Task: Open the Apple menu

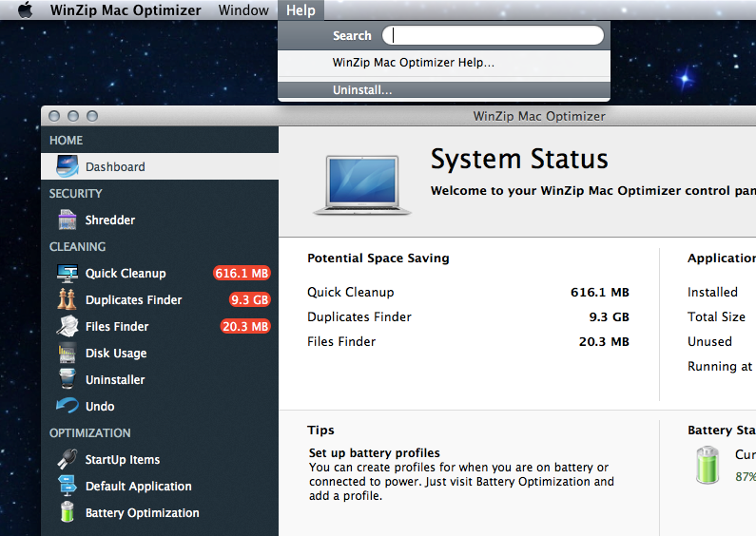Action: [x=26, y=10]
